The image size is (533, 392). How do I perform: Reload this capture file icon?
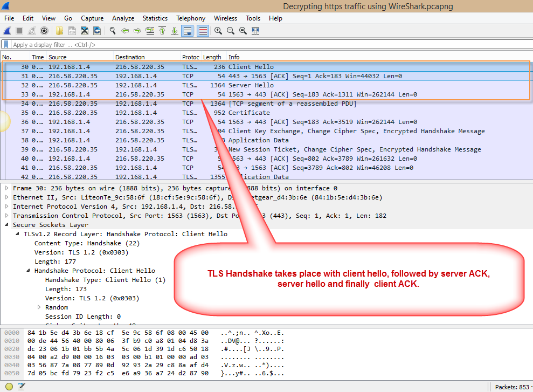point(97,31)
